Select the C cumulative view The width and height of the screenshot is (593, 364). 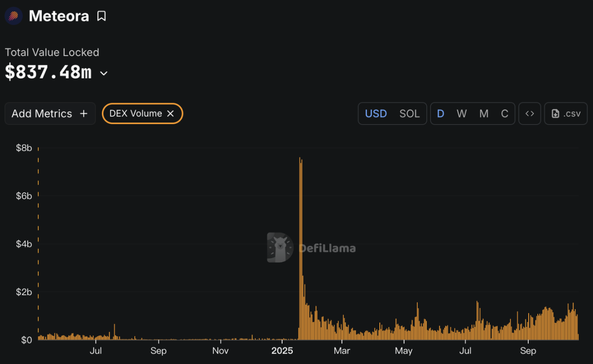pos(504,114)
